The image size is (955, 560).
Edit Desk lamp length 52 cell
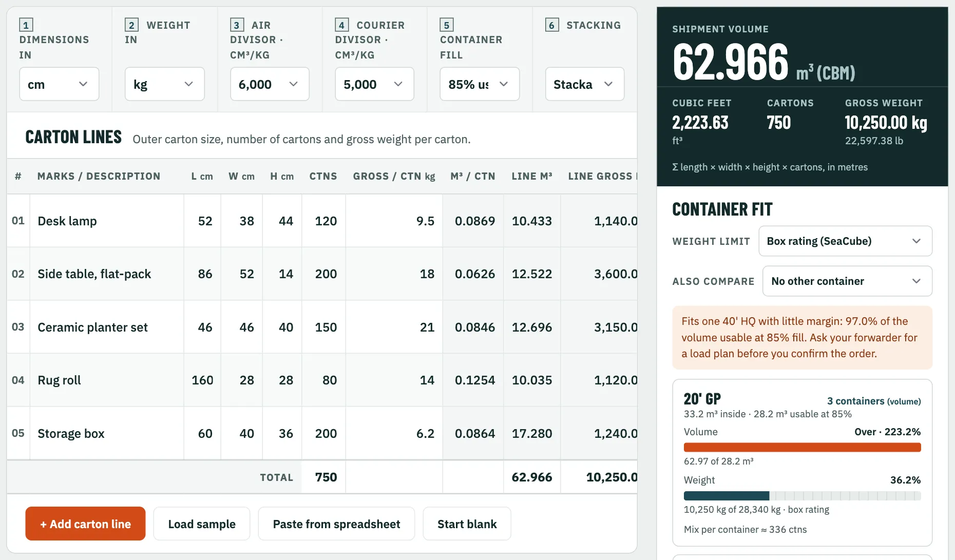tap(202, 221)
